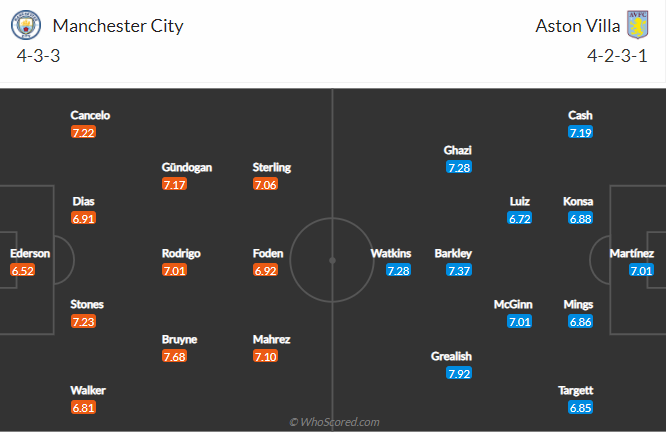Click the WhoScored.com watermark

pyautogui.click(x=334, y=422)
